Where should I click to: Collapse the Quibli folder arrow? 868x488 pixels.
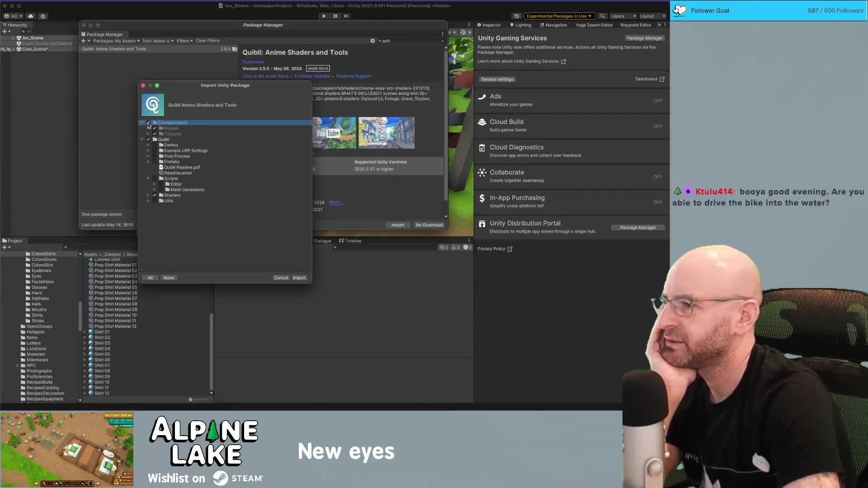tap(142, 139)
